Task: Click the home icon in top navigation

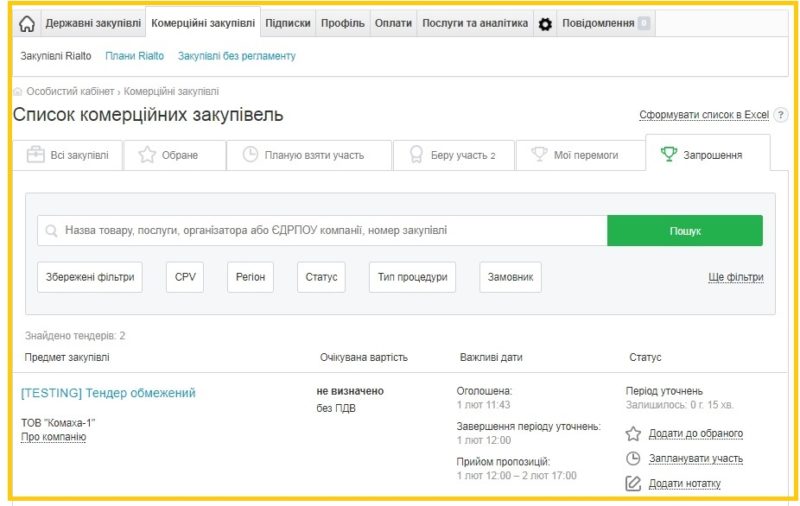Action: (x=27, y=23)
